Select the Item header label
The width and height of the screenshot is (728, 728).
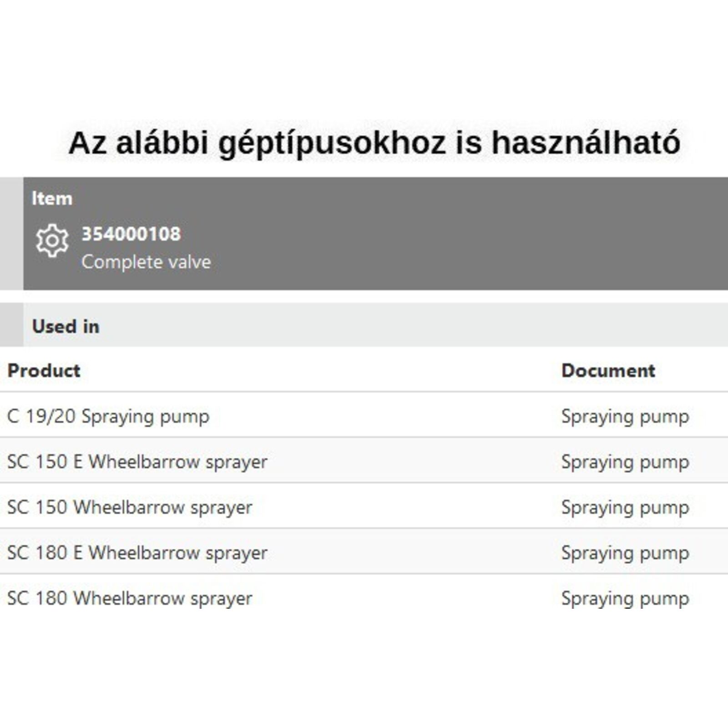tap(52, 198)
